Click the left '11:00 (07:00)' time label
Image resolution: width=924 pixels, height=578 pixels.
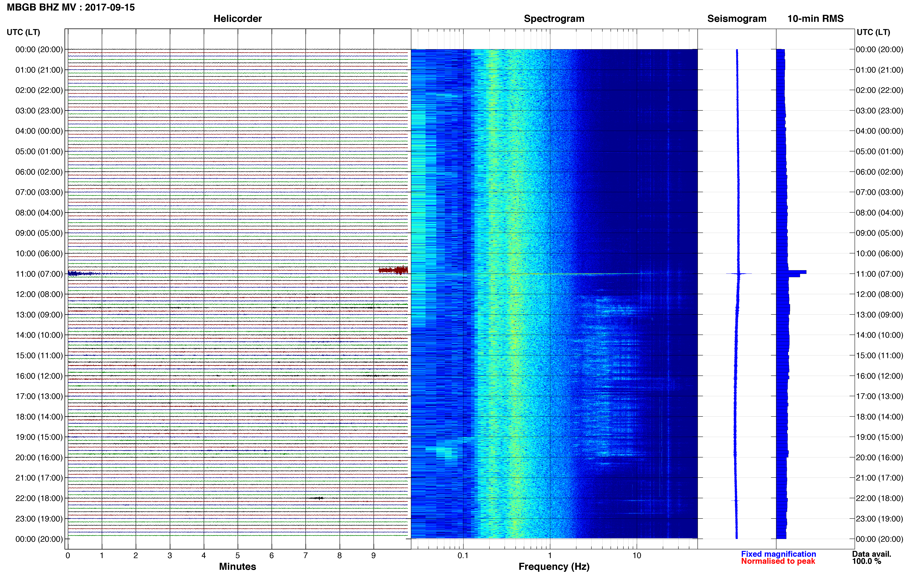point(39,274)
